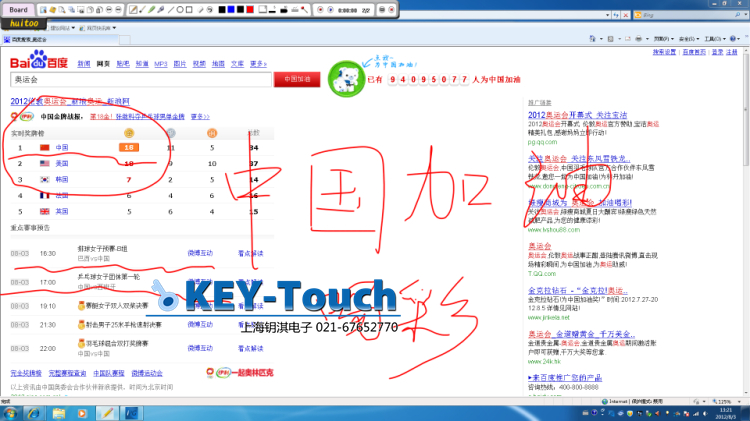Open the 更多 (More) link in Baidu nav
Viewport: 750px width, 421px height.
[x=258, y=64]
